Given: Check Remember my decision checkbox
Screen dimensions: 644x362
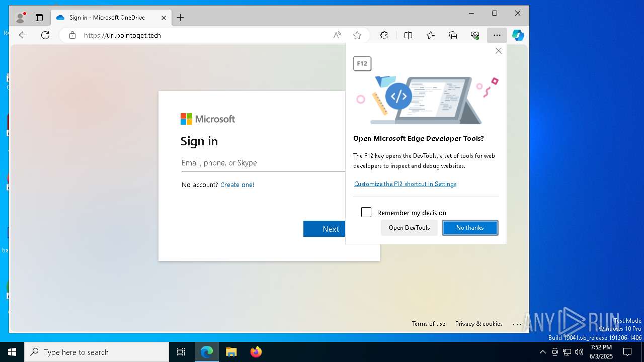Looking at the screenshot, I should [x=366, y=212].
